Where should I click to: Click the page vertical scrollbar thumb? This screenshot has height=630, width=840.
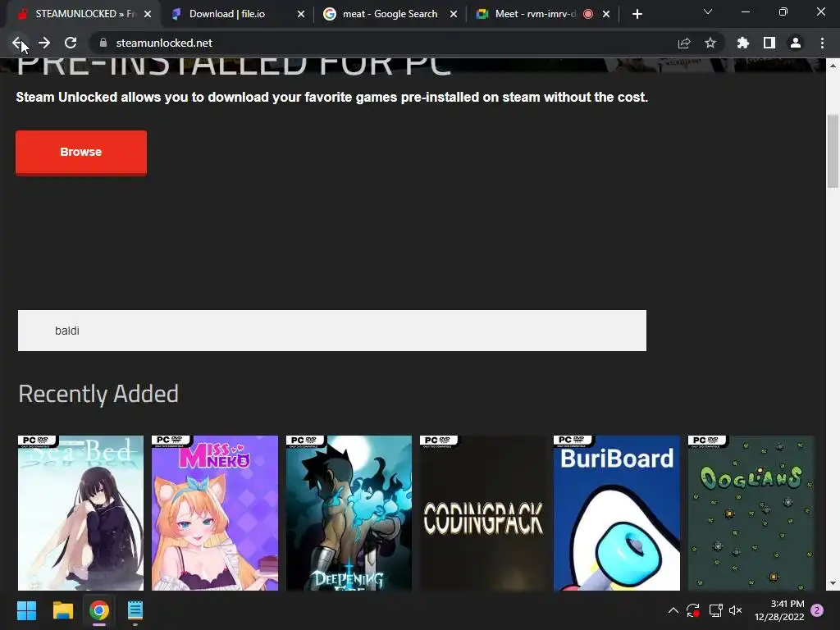coord(833,151)
